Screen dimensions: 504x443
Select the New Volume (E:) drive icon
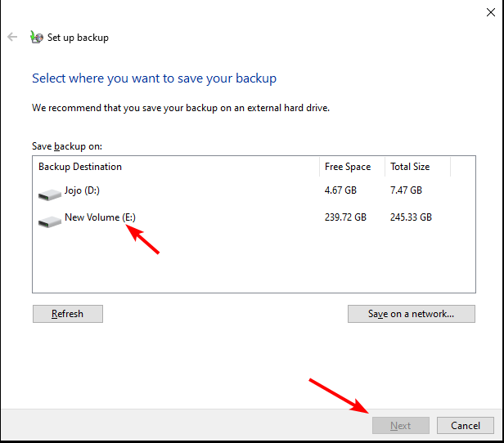[x=49, y=221]
